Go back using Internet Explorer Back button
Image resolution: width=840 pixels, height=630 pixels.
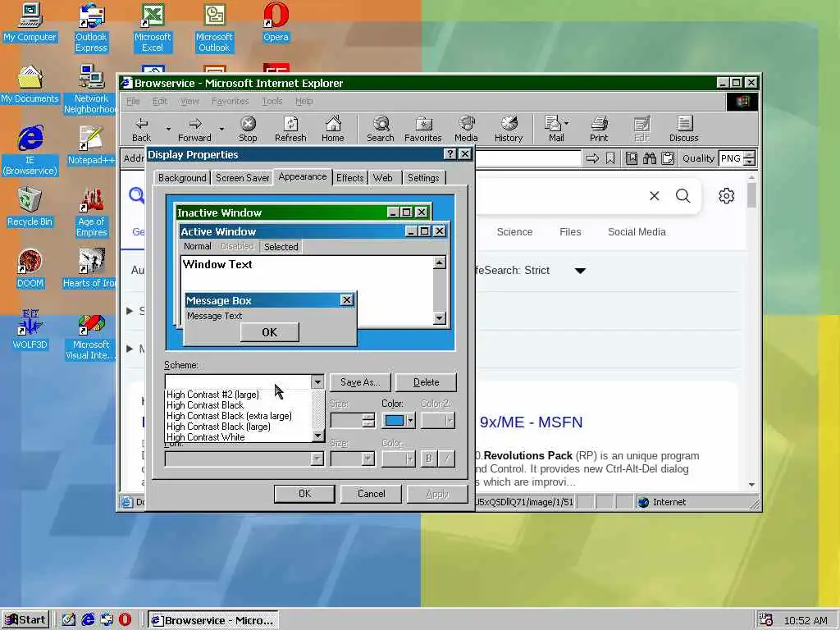141,129
